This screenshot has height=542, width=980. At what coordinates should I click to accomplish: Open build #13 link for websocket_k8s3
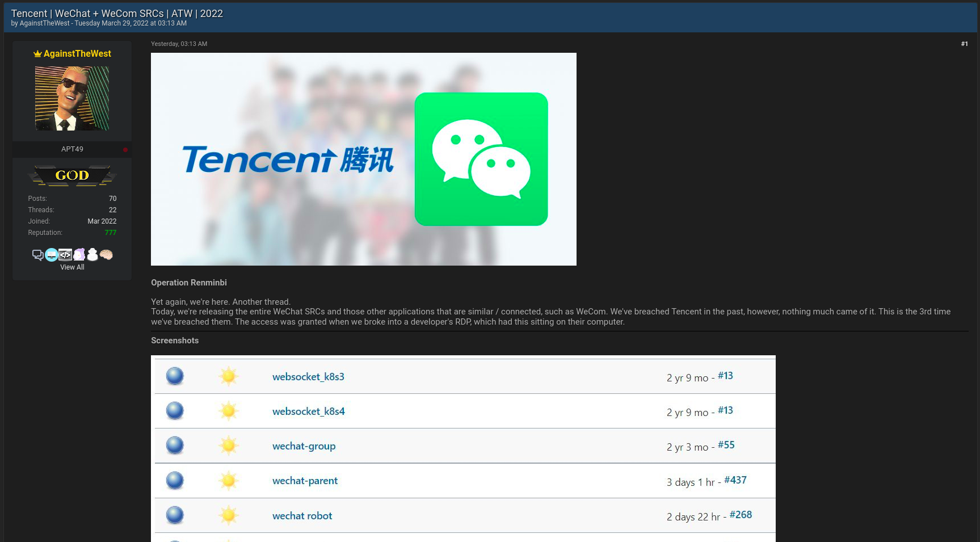[725, 376]
